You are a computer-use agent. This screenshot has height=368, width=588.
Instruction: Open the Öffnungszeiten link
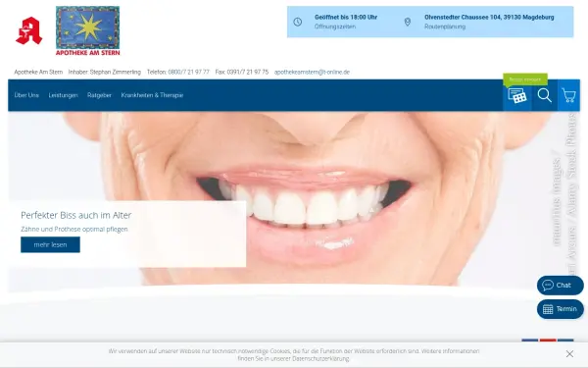click(335, 26)
